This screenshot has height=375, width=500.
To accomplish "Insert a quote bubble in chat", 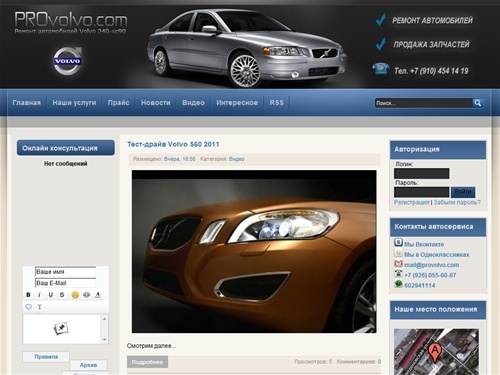I will coord(29,307).
